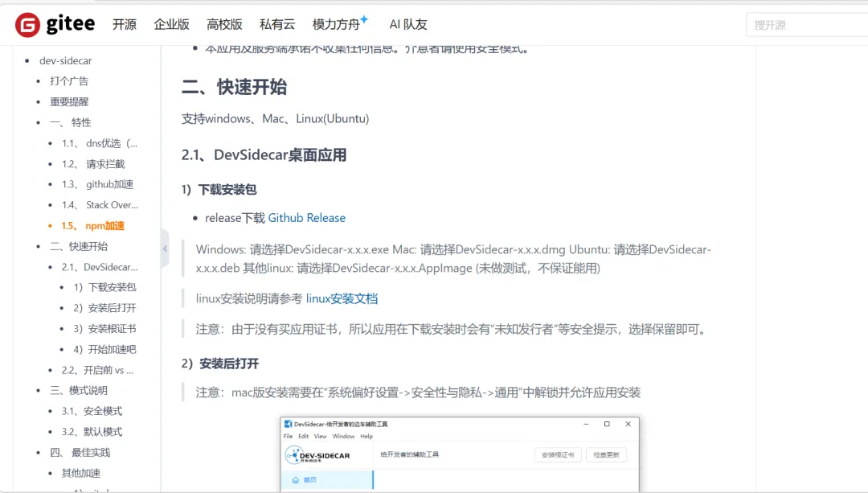This screenshot has height=493, width=868.
Task: Open the Github Release link
Action: coord(307,218)
